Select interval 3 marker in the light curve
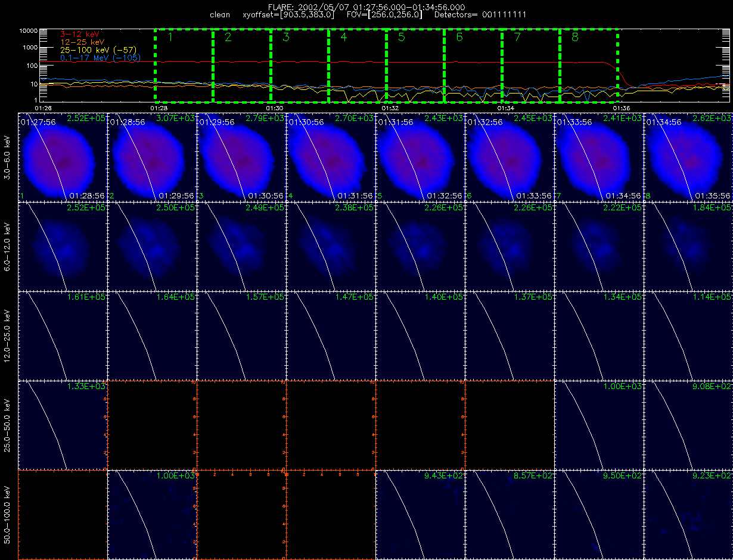Screen dimensions: 733x560 click(285, 38)
